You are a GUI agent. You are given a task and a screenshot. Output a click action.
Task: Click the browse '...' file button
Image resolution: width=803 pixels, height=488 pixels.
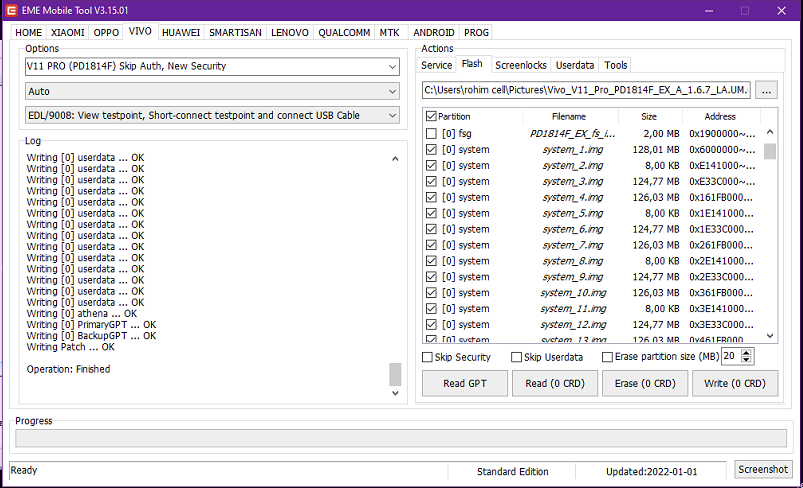click(x=767, y=91)
